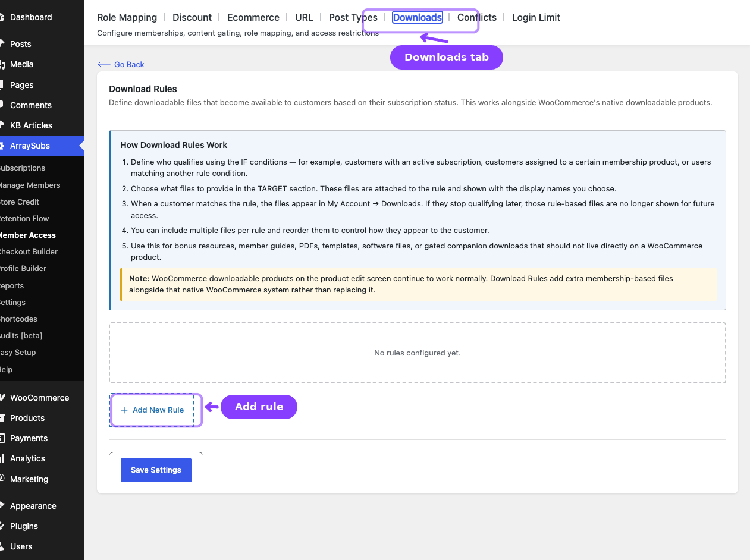Click the Add New Rule button
The width and height of the screenshot is (750, 560).
152,410
